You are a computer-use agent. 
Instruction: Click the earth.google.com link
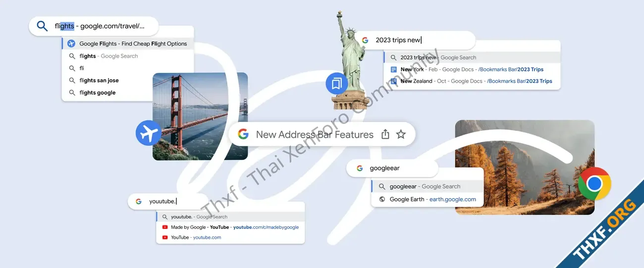point(453,199)
